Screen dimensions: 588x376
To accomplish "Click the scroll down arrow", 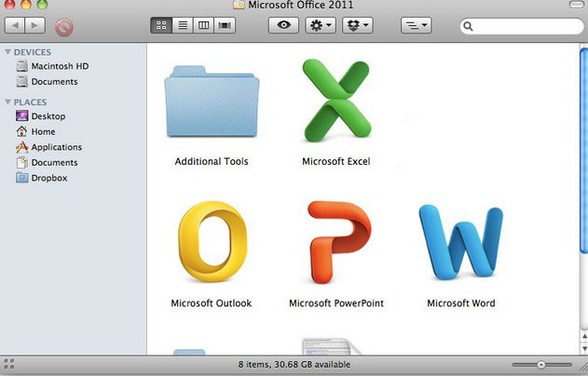I will coord(584,349).
